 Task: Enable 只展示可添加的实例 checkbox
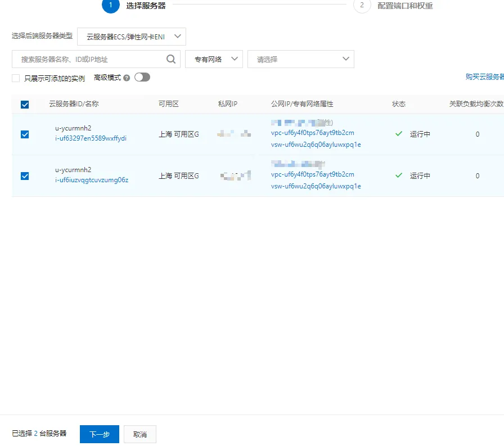pyautogui.click(x=16, y=78)
